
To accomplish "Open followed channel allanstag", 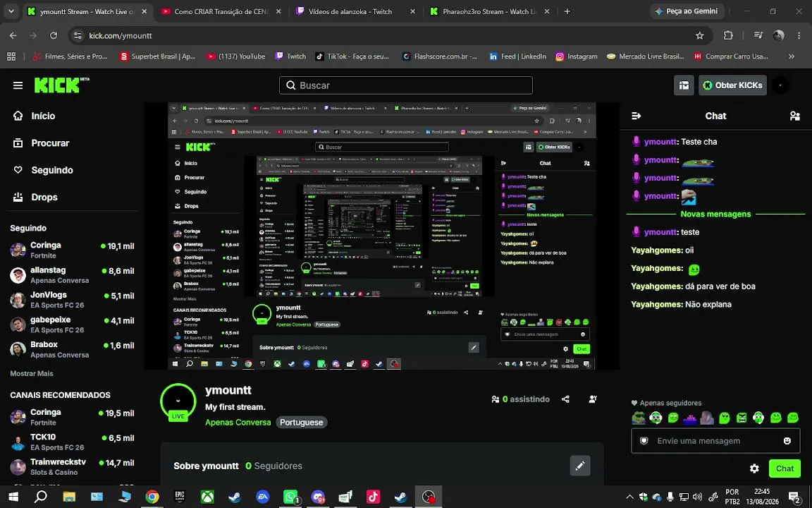I will tap(72, 274).
